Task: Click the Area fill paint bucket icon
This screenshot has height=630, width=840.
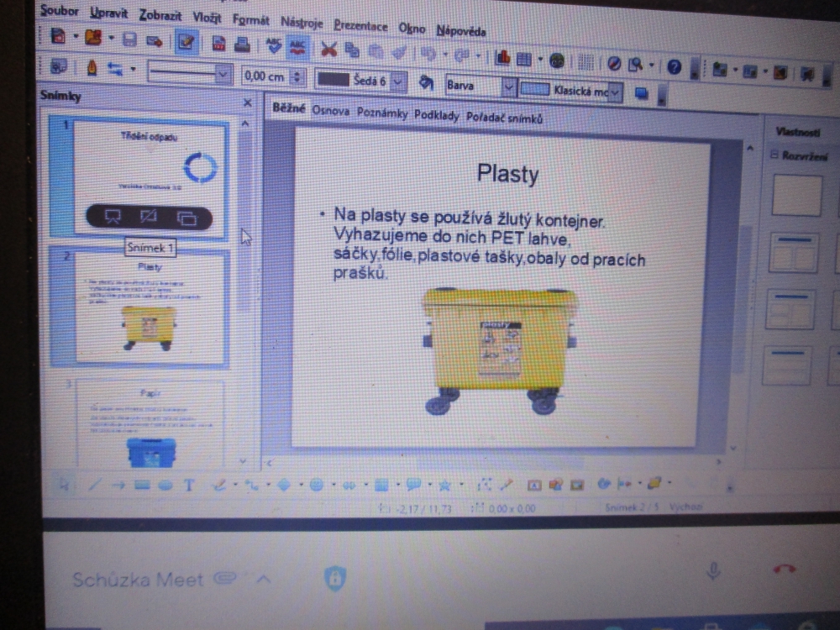Action: tap(426, 83)
